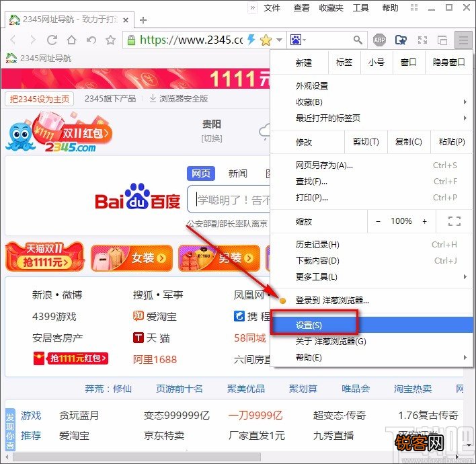Expand 帮助(E) submenu
The image size is (476, 464).
click(371, 357)
